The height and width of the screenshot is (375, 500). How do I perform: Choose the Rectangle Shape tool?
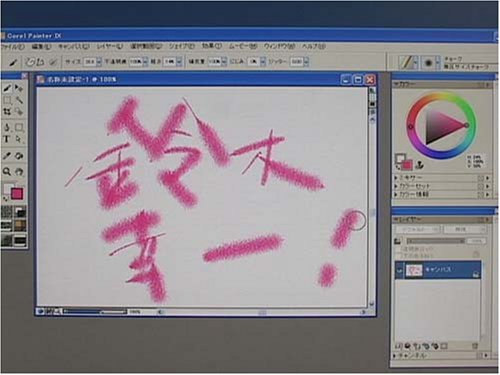pyautogui.click(x=19, y=127)
